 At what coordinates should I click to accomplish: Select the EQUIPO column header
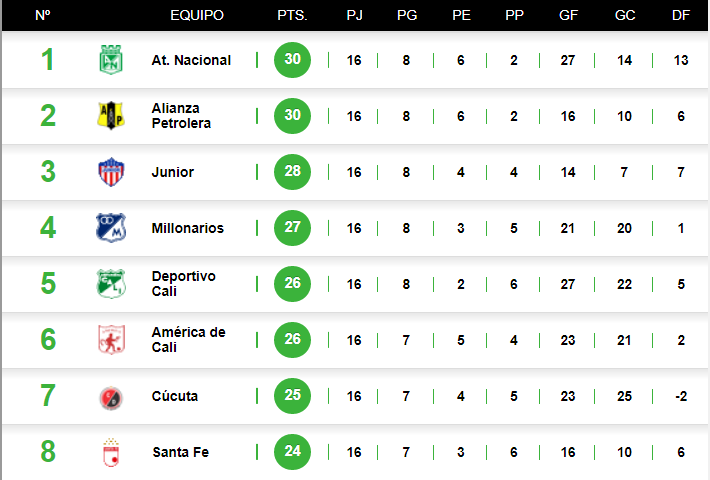[197, 16]
